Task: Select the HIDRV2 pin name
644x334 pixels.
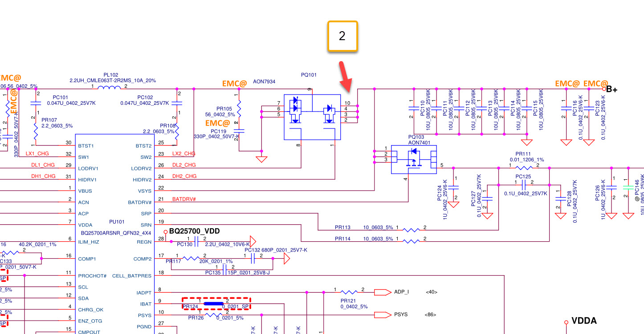Action: pos(142,180)
